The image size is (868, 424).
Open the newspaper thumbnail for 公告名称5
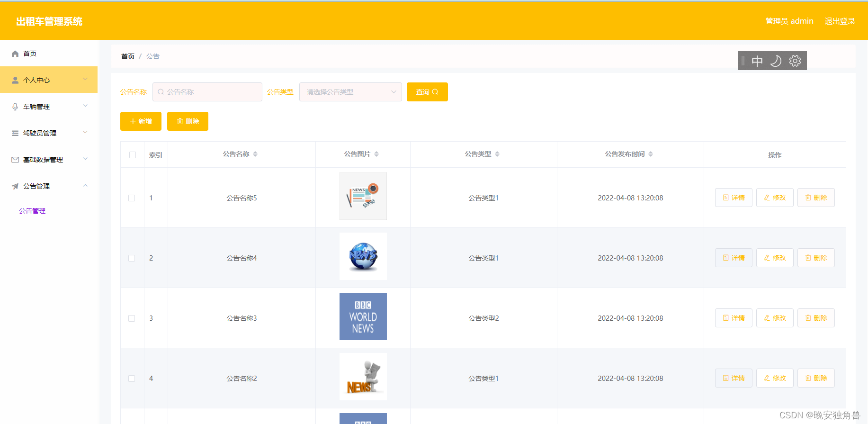(363, 196)
